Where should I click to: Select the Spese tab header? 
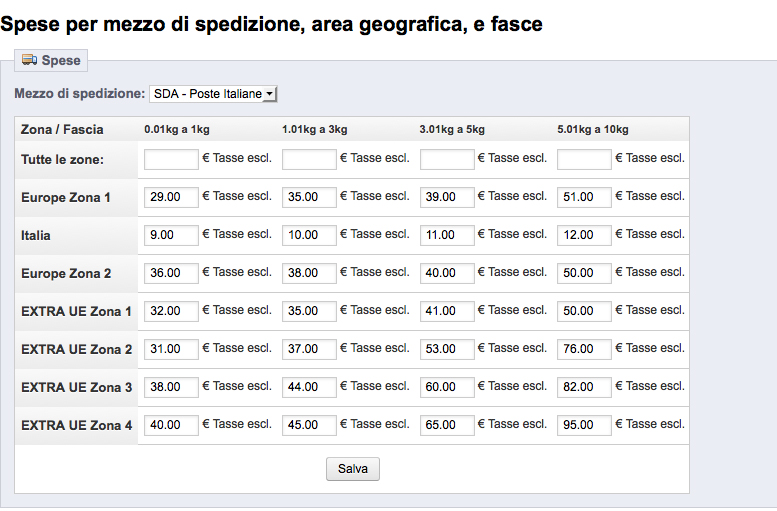pos(52,61)
